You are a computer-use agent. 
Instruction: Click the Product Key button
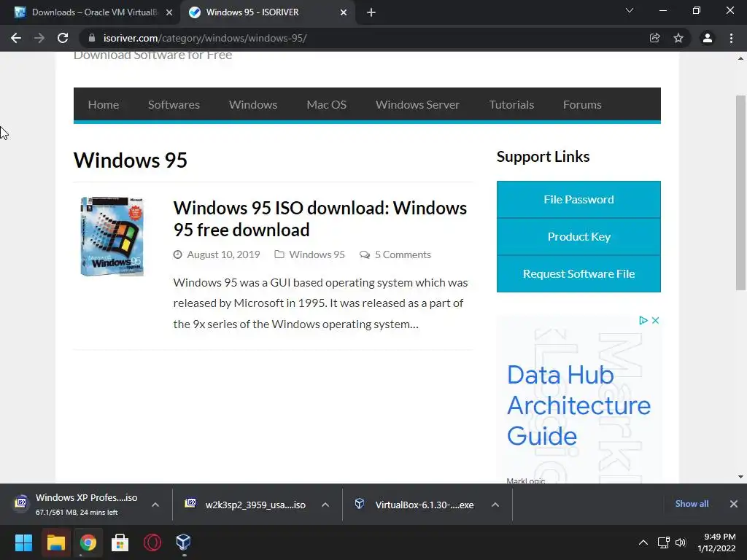(578, 237)
